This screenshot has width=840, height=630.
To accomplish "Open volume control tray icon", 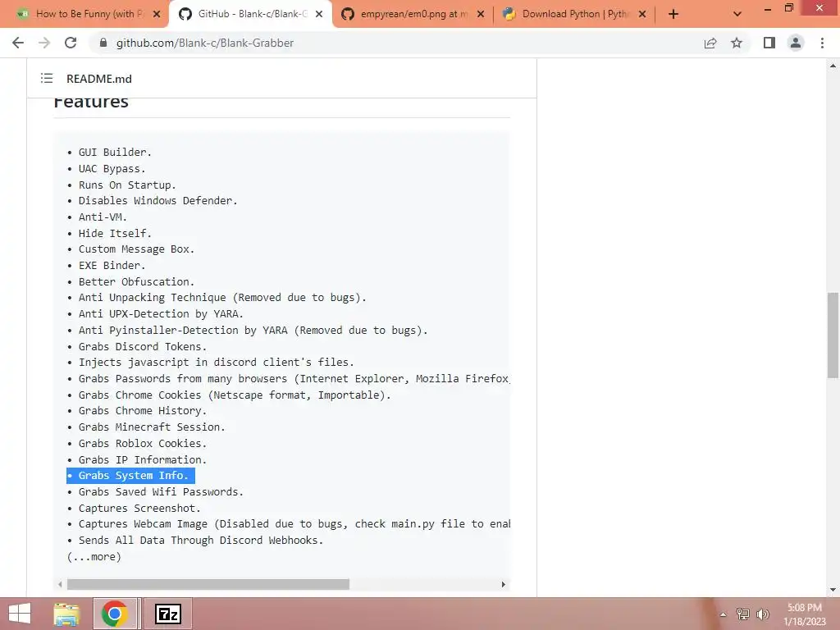I will (763, 614).
